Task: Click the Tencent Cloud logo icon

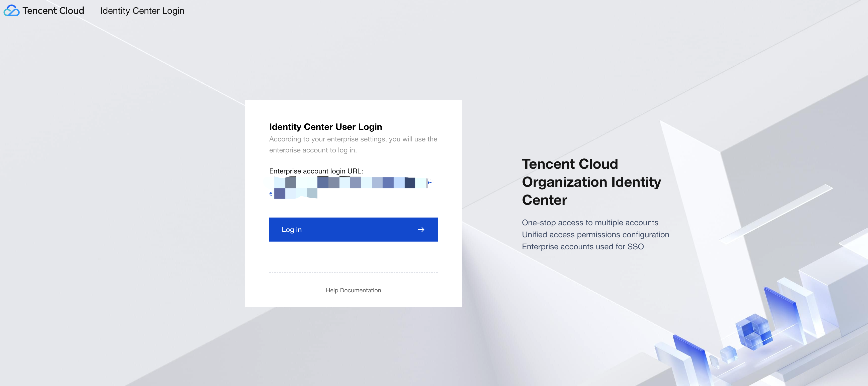Action: point(12,11)
